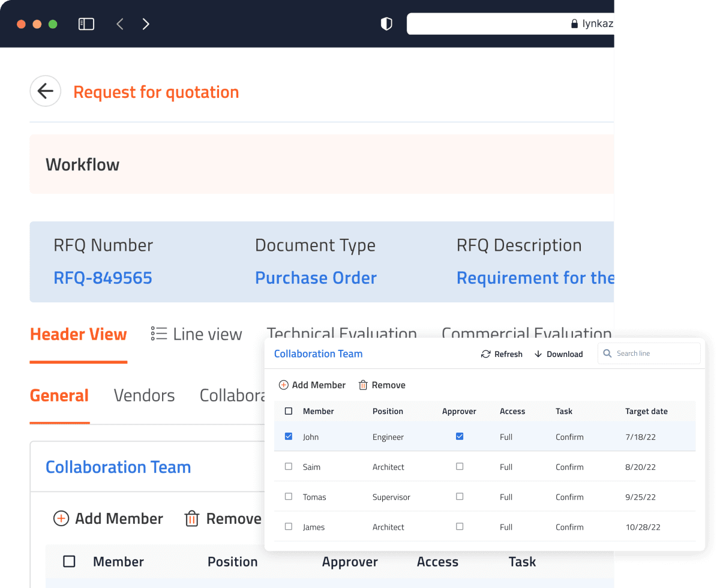Viewport: 720px width, 588px height.
Task: Click trash icon of background Remove
Action: coord(191,518)
